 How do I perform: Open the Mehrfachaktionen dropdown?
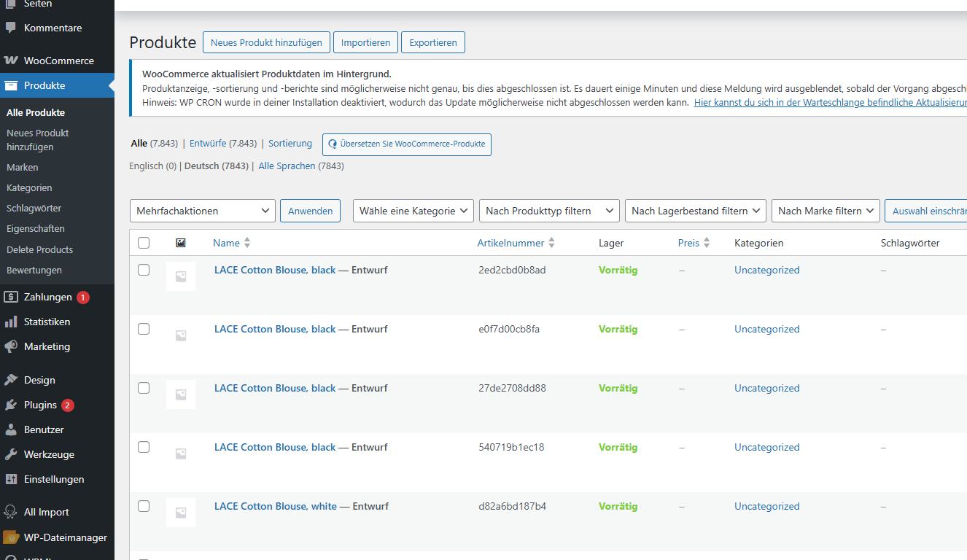(203, 211)
